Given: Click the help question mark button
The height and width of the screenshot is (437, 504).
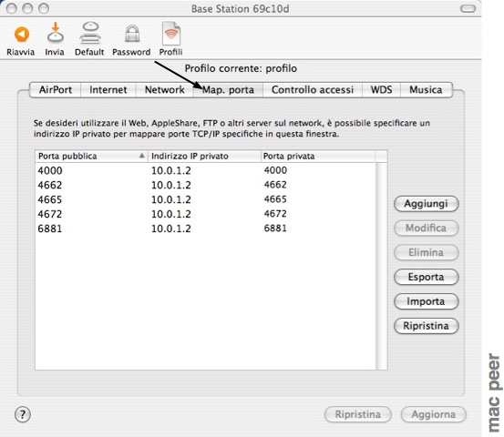Looking at the screenshot, I should click(23, 414).
